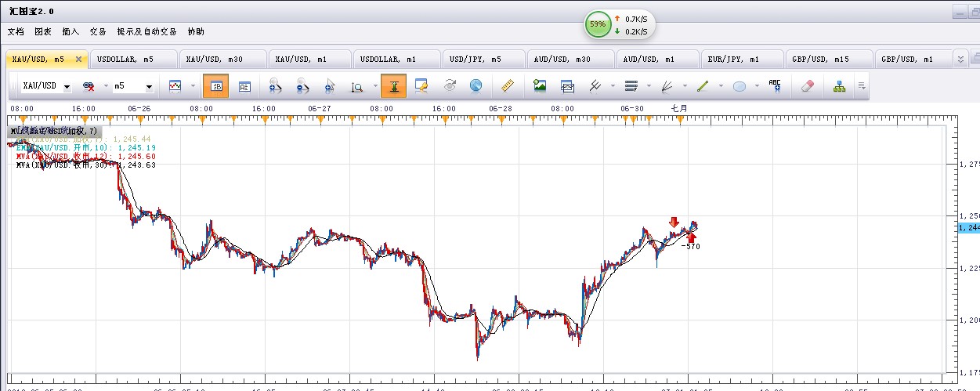980x391 pixels.
Task: Click the green 59% network monitor circle
Action: click(598, 24)
